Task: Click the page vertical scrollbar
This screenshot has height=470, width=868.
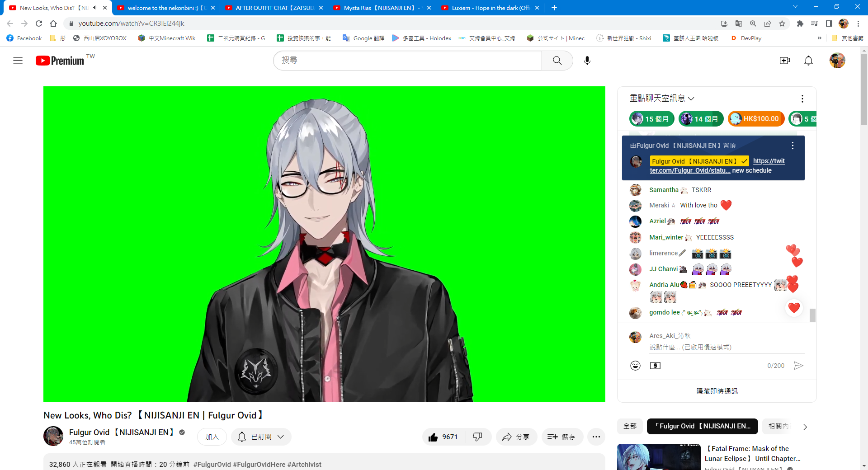Action: (864, 89)
